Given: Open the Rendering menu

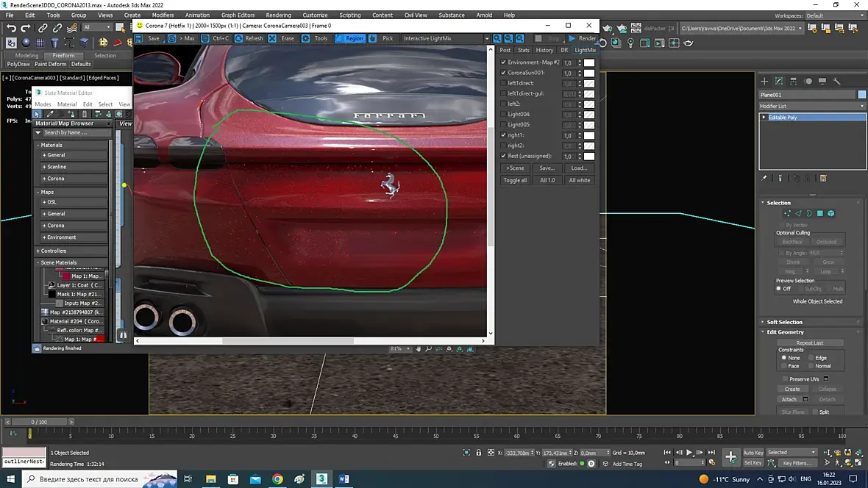Looking at the screenshot, I should click(278, 15).
